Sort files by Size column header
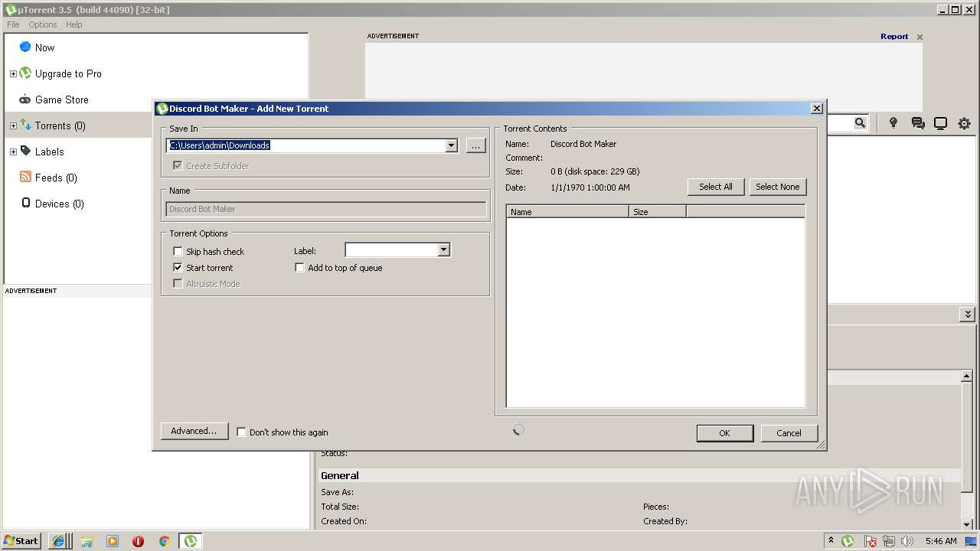Image resolution: width=980 pixels, height=551 pixels. 658,212
